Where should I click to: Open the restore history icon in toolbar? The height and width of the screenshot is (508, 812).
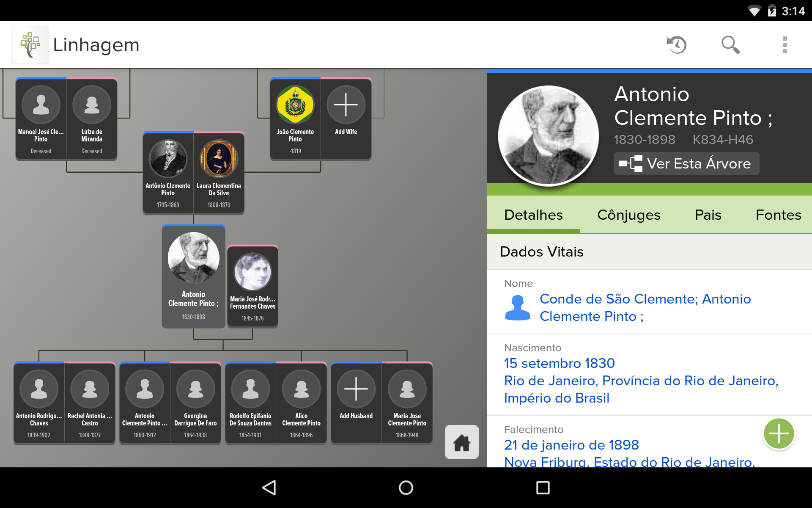tap(675, 44)
